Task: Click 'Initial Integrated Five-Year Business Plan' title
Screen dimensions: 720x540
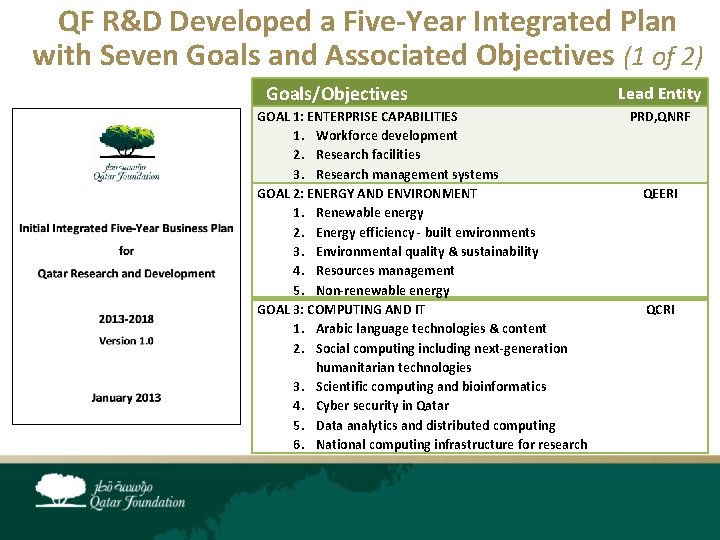Action: point(126,228)
